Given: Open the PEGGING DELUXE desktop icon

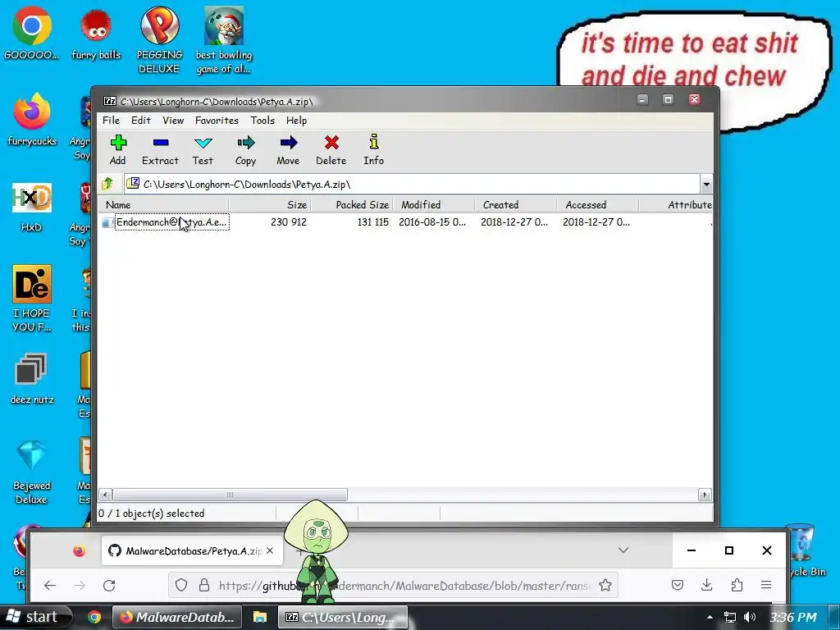Looking at the screenshot, I should click(x=159, y=40).
